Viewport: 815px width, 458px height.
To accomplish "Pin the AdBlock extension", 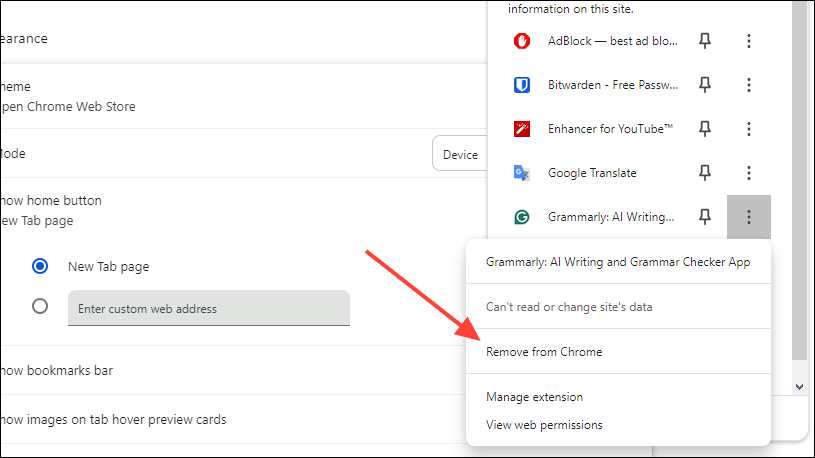I will point(705,41).
